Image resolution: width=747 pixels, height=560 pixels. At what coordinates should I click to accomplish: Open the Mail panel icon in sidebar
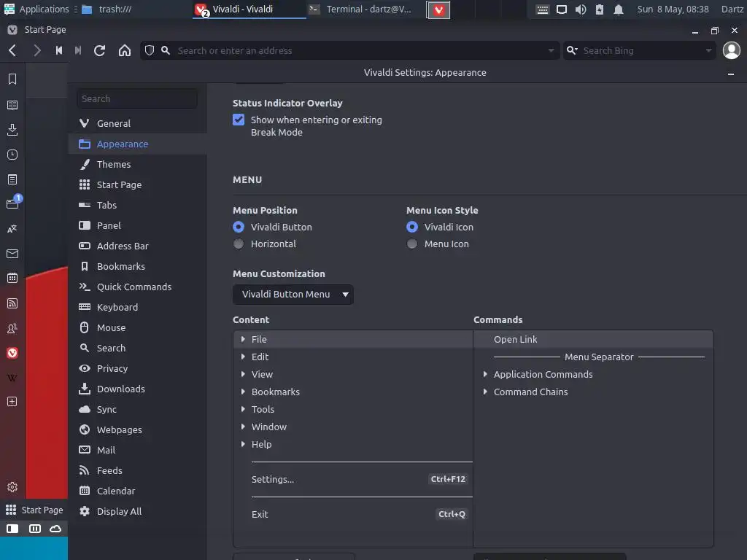(12, 254)
